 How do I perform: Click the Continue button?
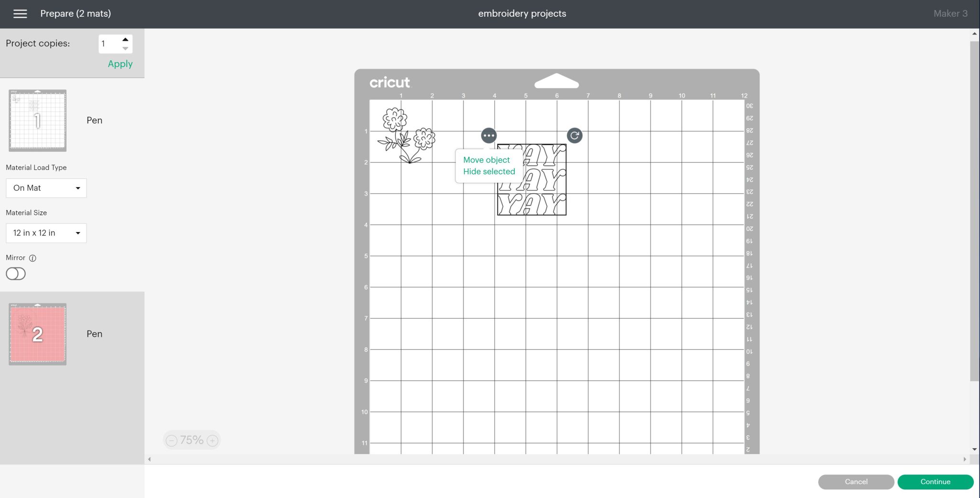tap(935, 482)
